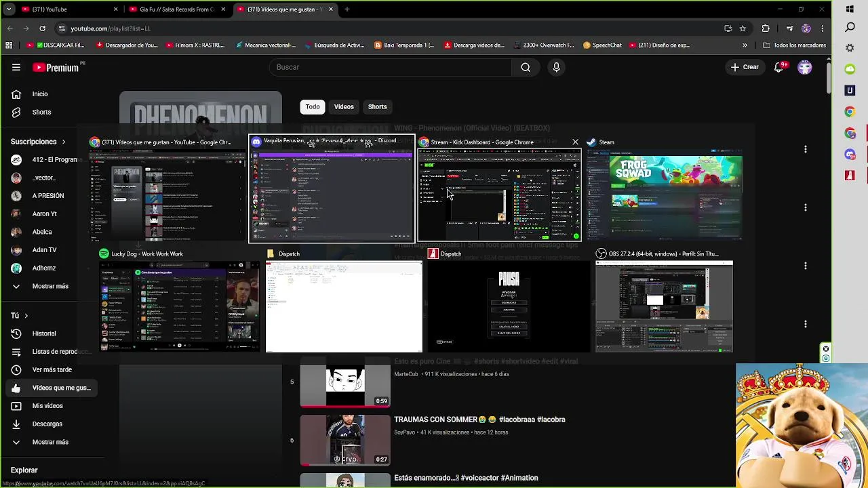This screenshot has height=488, width=868.
Task: Click the Buscar search field
Action: click(x=391, y=67)
